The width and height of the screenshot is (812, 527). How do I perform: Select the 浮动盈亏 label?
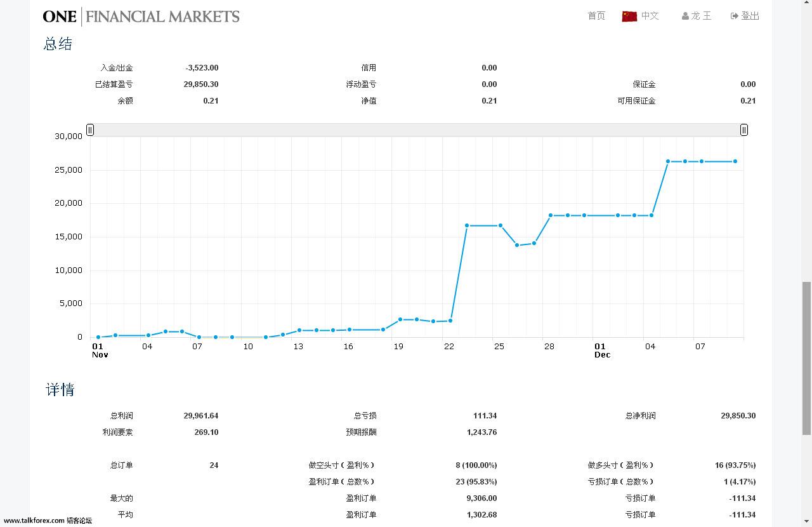[361, 84]
